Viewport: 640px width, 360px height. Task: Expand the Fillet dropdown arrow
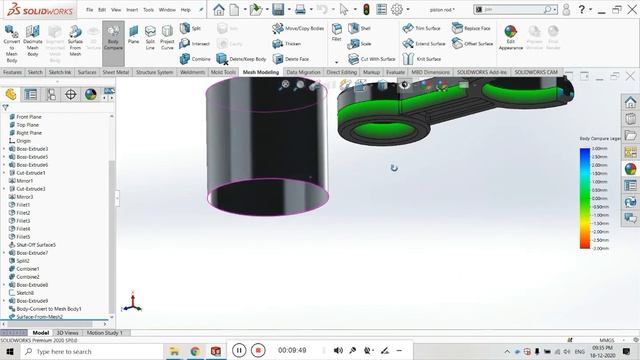[337, 62]
